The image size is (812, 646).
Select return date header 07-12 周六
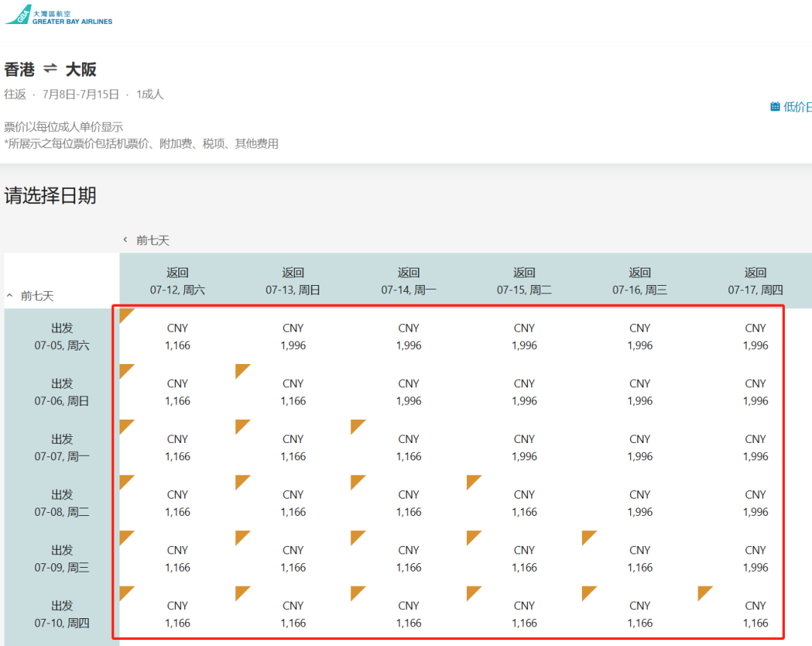(177, 281)
